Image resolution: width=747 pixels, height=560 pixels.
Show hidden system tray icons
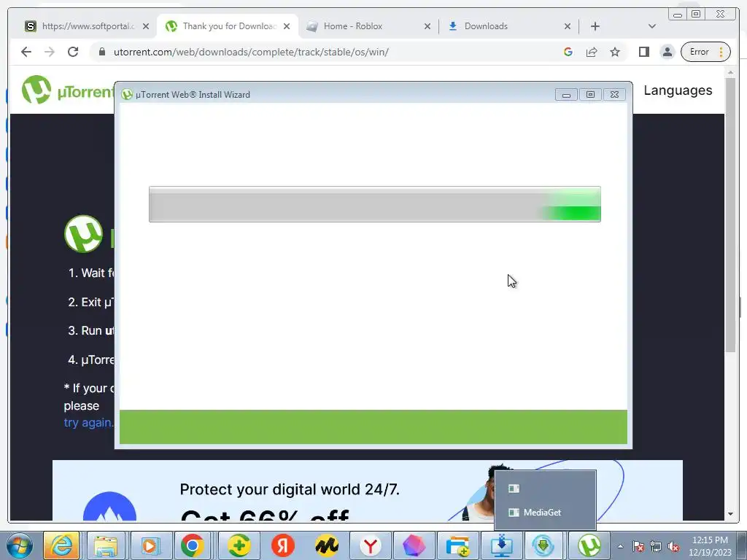click(620, 546)
